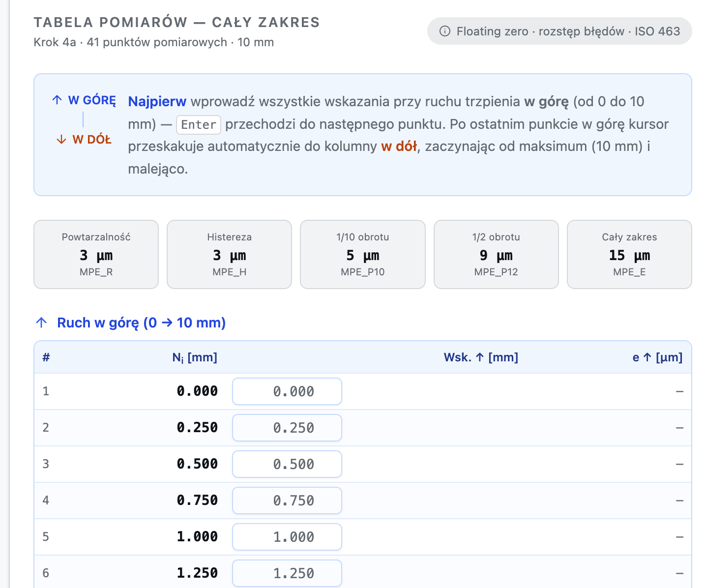Viewport: 705px width, 588px height.
Task: Click row number 3 in the table
Action: (46, 464)
